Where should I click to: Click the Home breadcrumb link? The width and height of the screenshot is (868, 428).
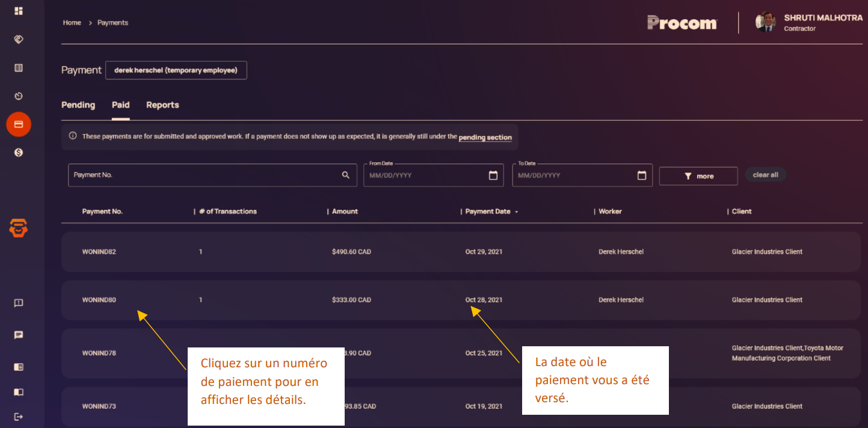click(72, 23)
